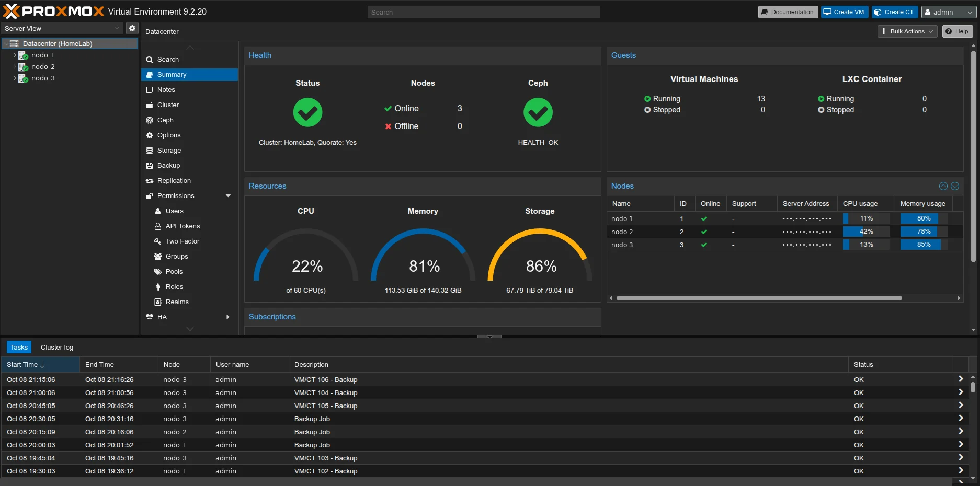Click the nodo 1 server icon
This screenshot has width=980, height=486.
(x=23, y=55)
